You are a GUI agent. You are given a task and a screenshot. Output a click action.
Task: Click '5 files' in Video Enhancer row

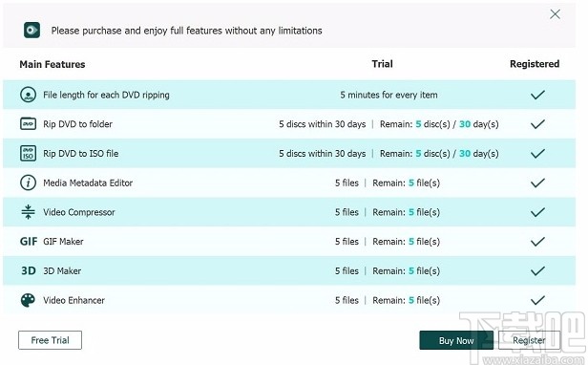tap(346, 300)
